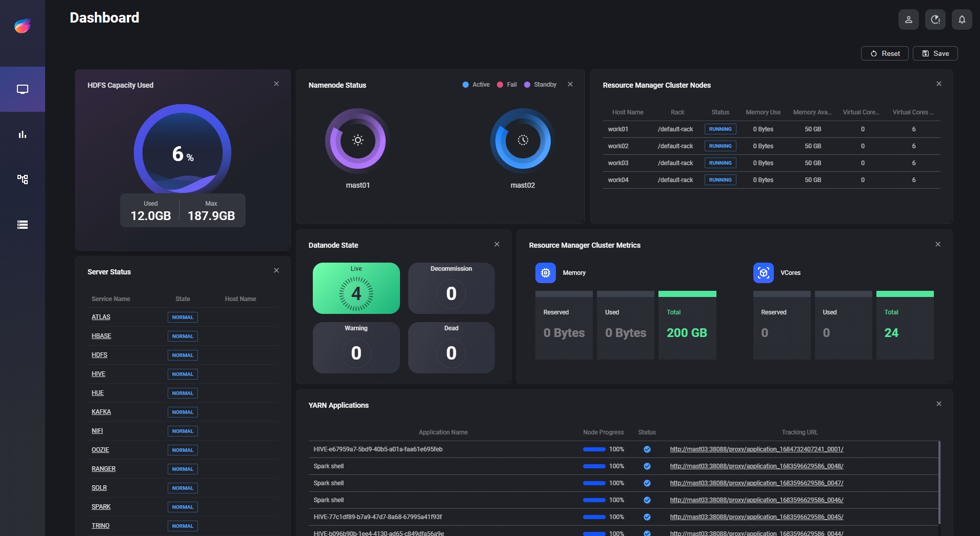Screen dimensions: 980x536
Task: Open the bar chart icon in sidebar
Action: coord(23,134)
